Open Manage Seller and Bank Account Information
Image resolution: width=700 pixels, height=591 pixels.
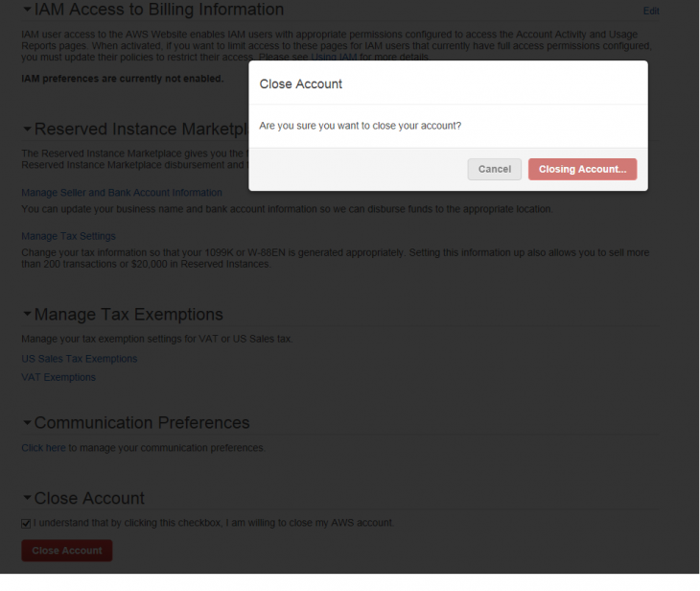click(x=122, y=193)
